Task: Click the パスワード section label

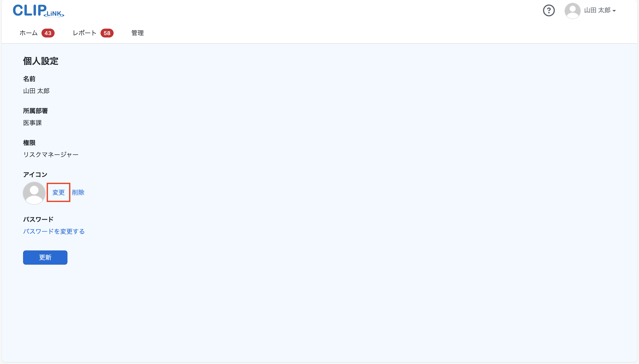Action: pos(38,219)
